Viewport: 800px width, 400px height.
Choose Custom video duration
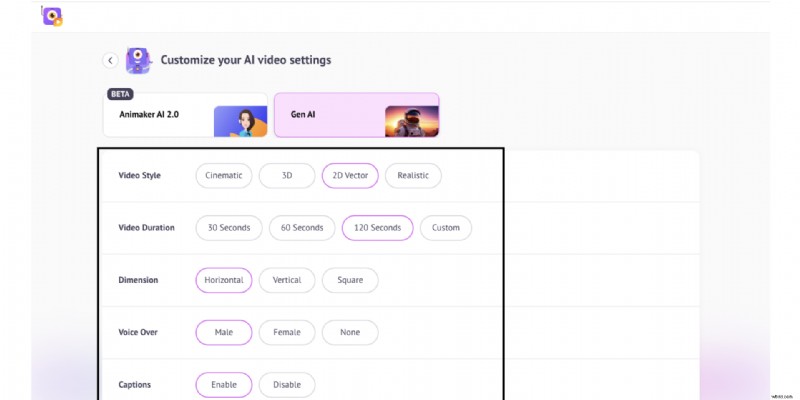445,227
